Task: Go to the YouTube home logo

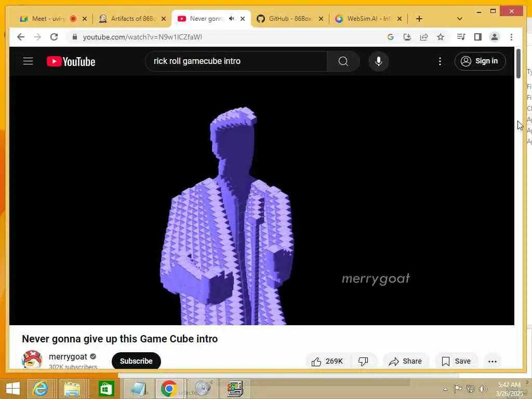Action: (x=71, y=61)
